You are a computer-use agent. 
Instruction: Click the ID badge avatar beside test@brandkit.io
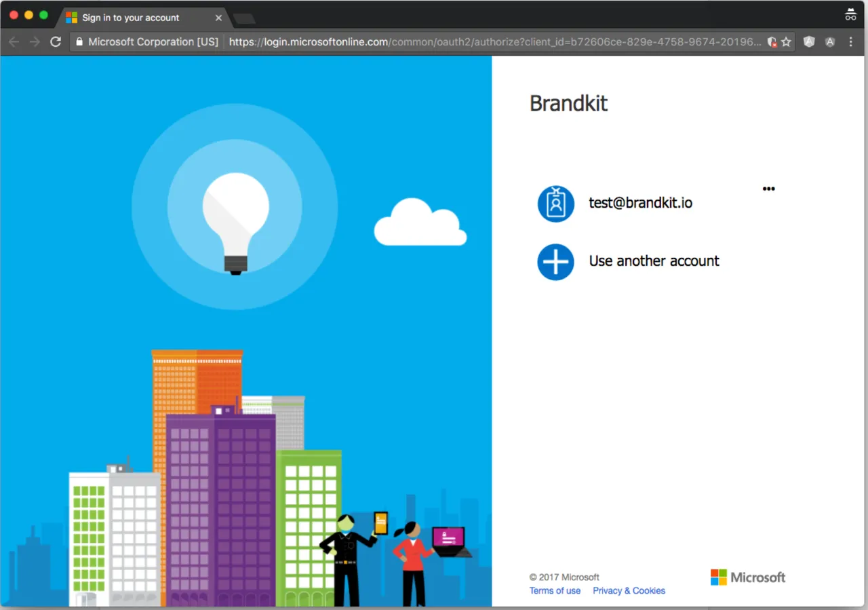[x=556, y=203]
